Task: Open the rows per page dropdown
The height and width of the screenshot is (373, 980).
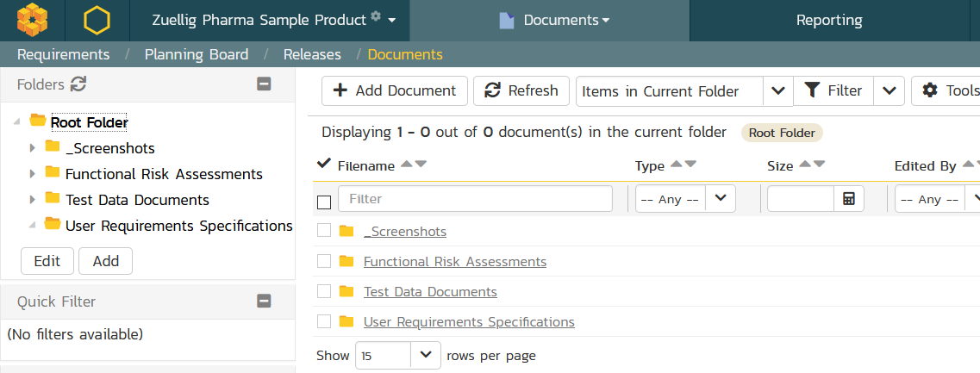Action: pos(426,355)
